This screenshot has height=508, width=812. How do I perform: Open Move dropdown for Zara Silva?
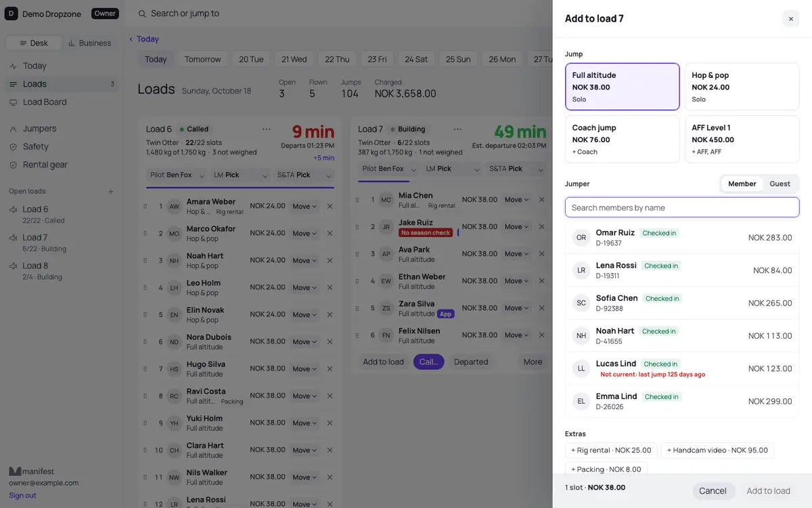click(516, 308)
